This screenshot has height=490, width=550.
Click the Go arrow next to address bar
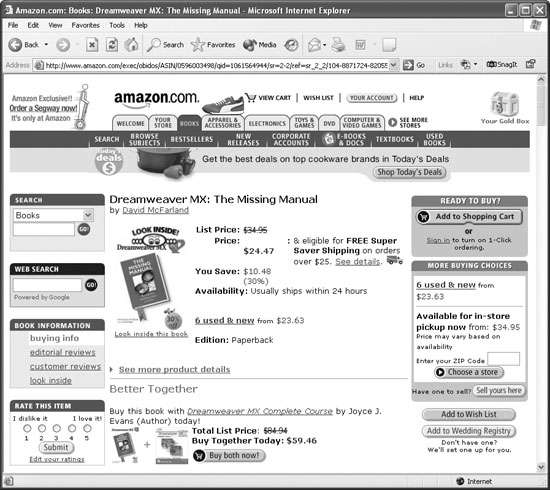coord(408,65)
